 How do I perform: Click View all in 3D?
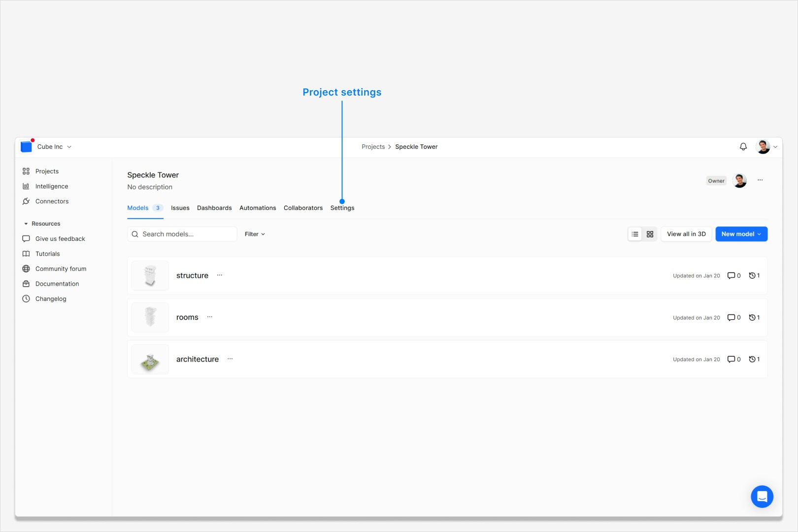[686, 234]
